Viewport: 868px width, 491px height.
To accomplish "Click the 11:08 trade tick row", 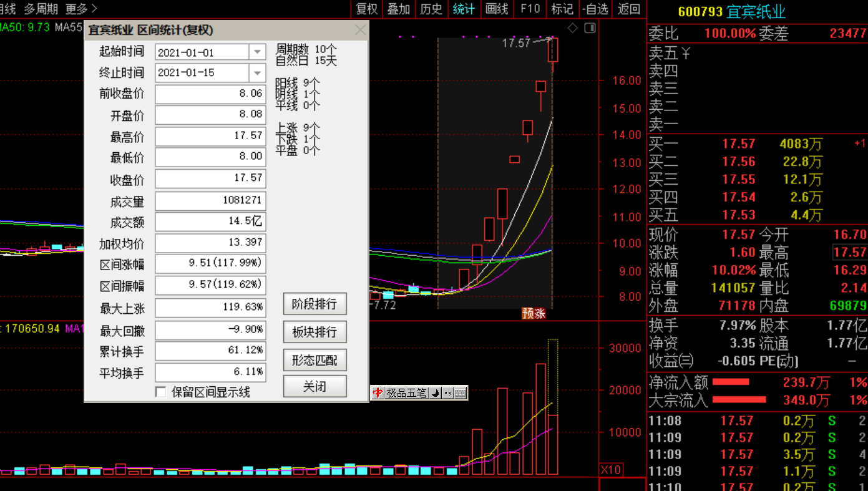I will coord(758,421).
